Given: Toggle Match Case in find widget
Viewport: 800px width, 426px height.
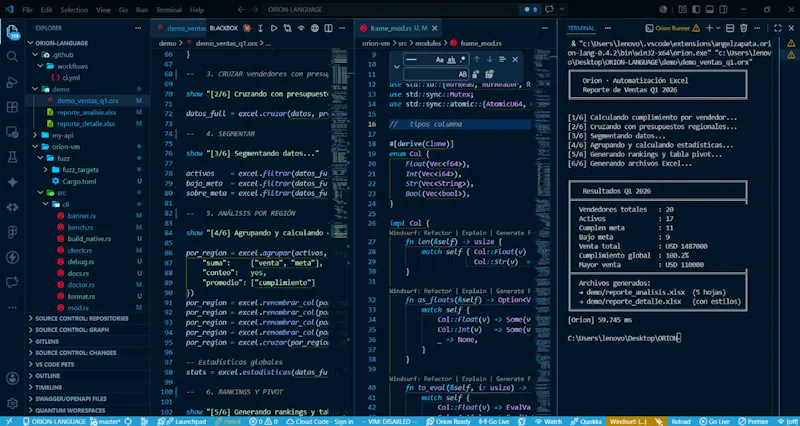Looking at the screenshot, I should 440,60.
